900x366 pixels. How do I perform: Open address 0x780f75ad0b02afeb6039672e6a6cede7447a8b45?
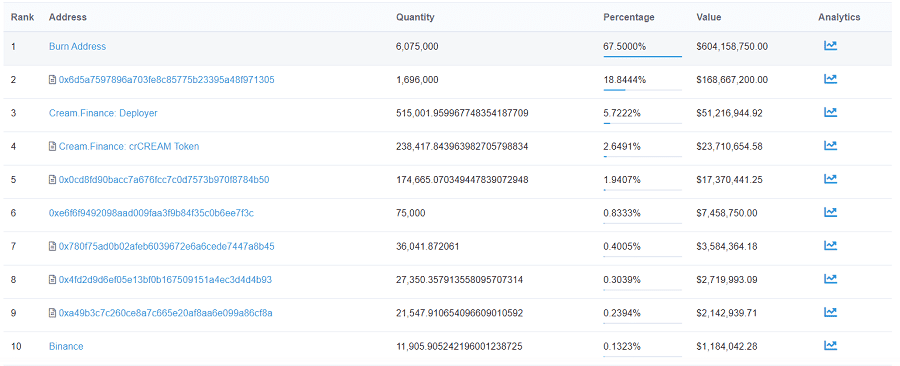166,246
